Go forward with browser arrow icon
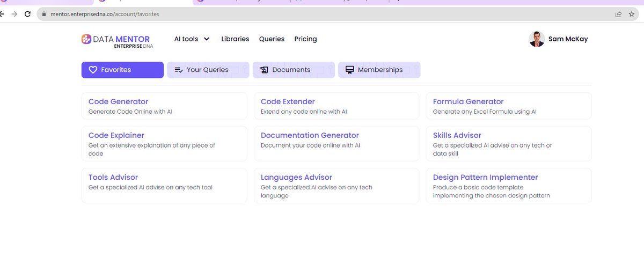 [x=14, y=14]
